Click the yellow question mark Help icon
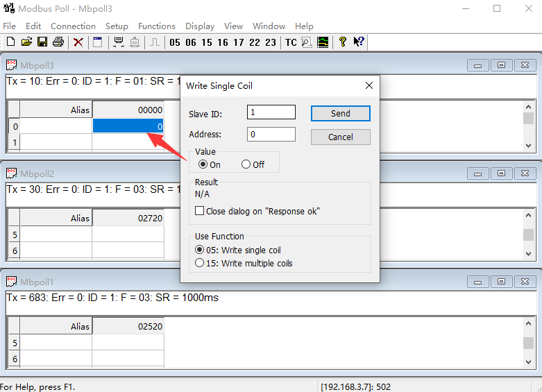Viewport: 542px width, 392px height. coord(342,42)
